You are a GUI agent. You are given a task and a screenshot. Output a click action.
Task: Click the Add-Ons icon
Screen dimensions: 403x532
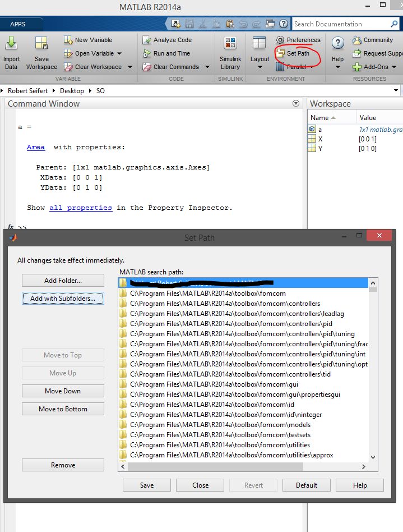click(x=357, y=67)
